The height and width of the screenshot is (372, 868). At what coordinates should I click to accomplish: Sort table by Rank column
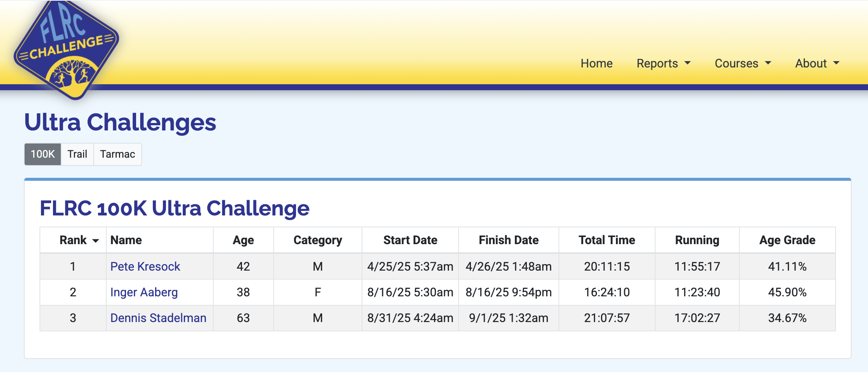pos(73,240)
